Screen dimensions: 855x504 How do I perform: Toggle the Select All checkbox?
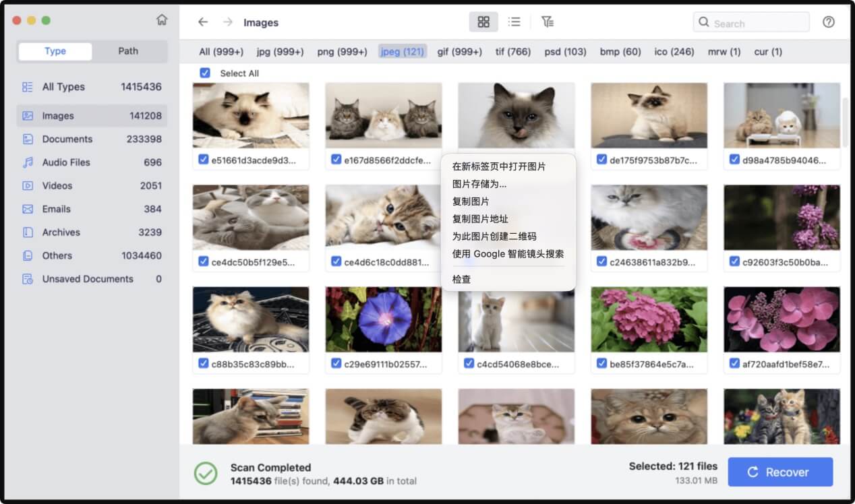[x=205, y=73]
